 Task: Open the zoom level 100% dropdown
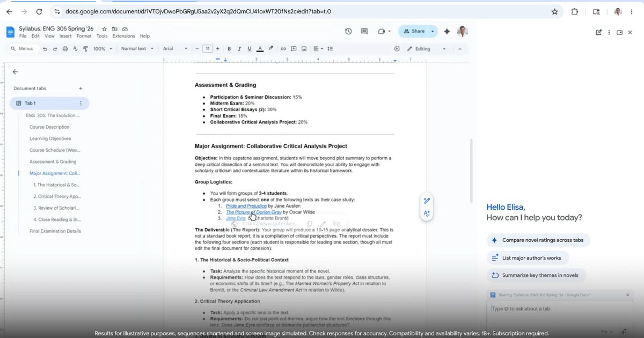click(103, 49)
